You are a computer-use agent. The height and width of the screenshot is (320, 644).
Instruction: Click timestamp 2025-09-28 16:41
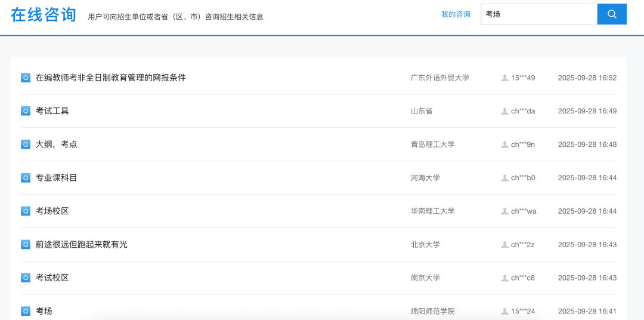587,312
